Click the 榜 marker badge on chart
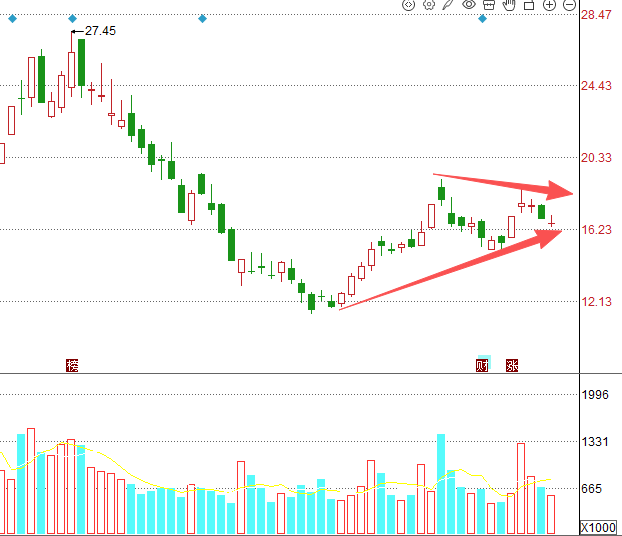Viewport: 622px width, 536px height. pyautogui.click(x=72, y=365)
